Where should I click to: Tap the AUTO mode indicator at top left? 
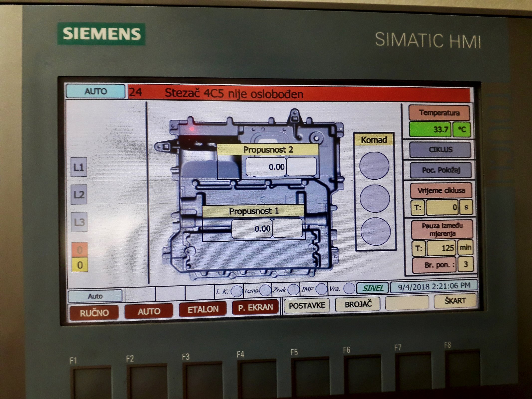(x=96, y=91)
